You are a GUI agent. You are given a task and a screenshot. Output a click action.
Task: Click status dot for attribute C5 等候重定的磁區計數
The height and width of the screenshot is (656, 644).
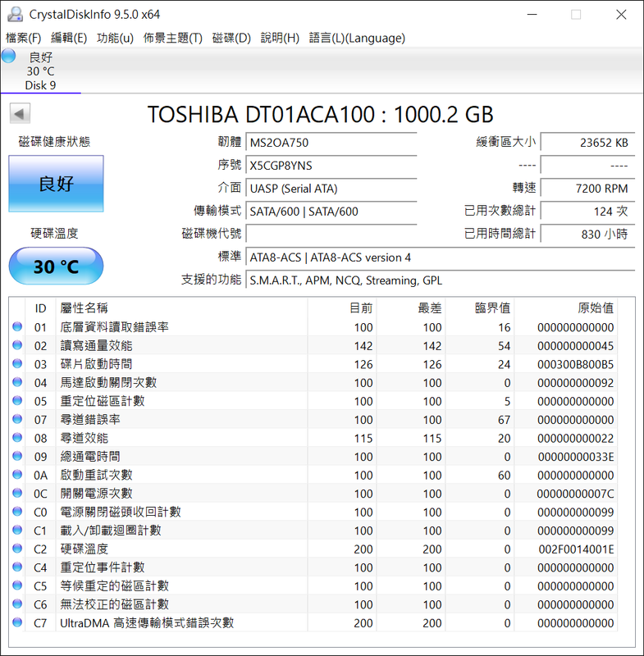(17, 585)
